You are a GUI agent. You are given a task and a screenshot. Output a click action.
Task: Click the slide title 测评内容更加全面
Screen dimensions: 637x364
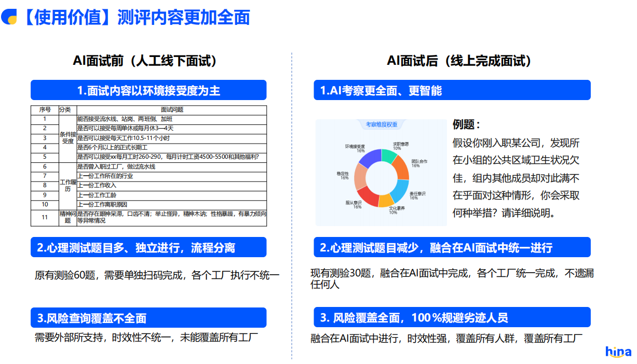[x=184, y=17]
